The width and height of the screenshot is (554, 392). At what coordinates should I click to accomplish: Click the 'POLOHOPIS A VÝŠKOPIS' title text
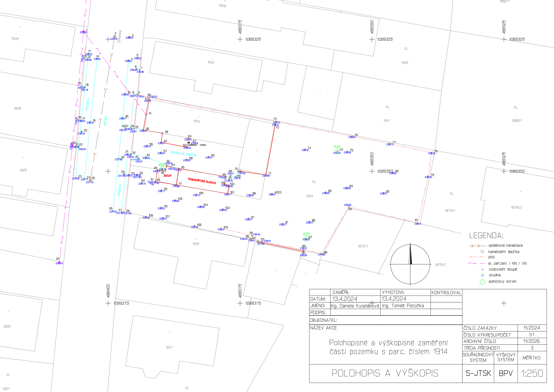tap(385, 373)
